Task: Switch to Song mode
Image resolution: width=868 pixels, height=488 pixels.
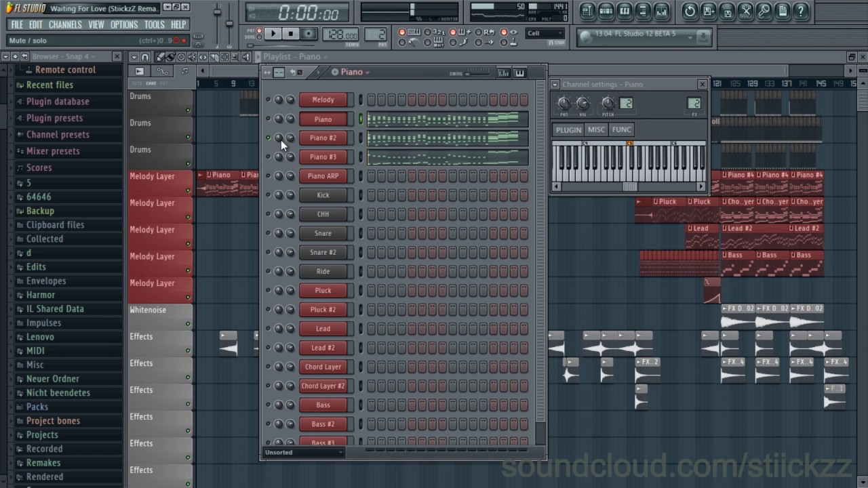Action: tap(259, 37)
